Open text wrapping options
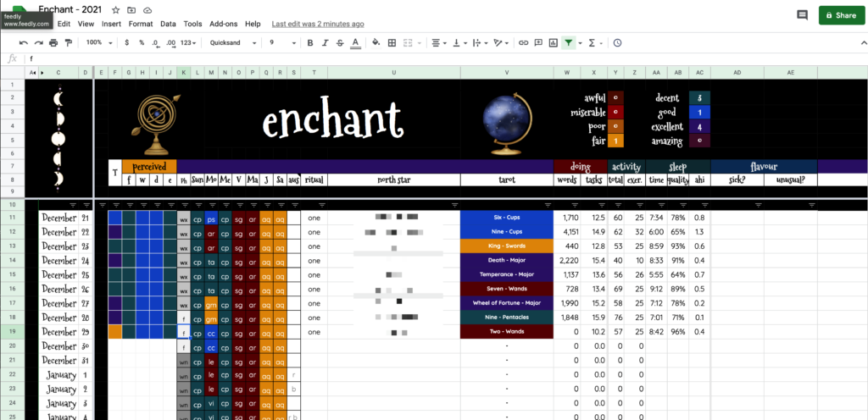Viewport: 868px width, 420px height. 480,42
